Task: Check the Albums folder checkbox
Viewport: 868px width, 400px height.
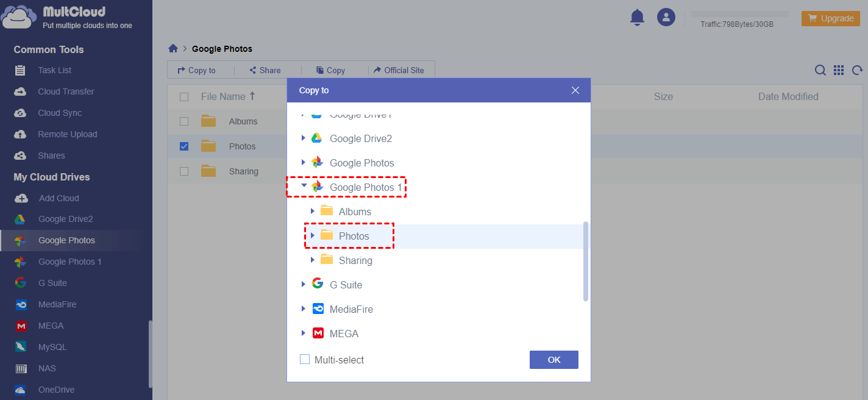Action: (184, 121)
